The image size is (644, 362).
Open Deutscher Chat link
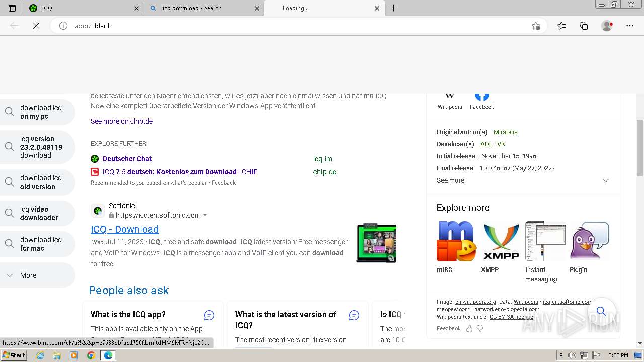coord(127,159)
